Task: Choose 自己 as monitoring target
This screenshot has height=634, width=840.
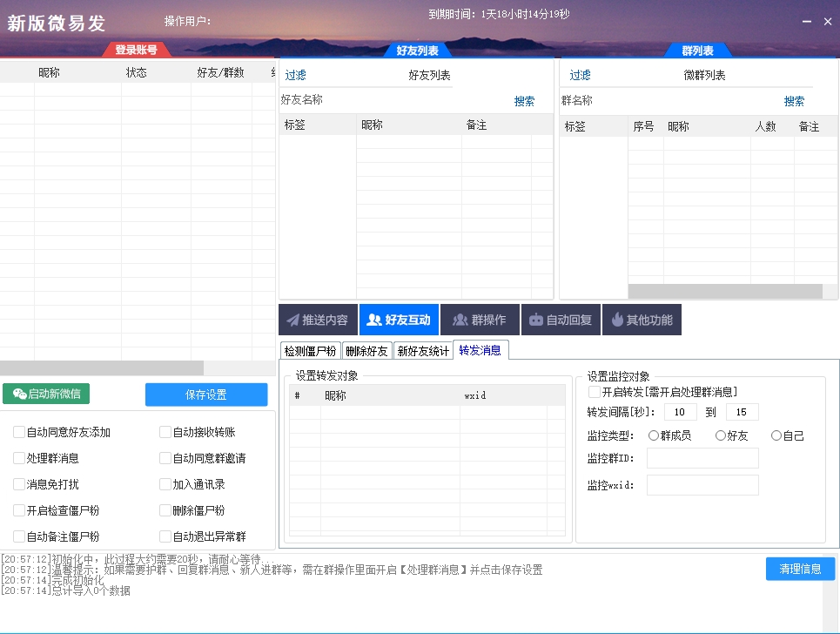Action: tap(776, 435)
